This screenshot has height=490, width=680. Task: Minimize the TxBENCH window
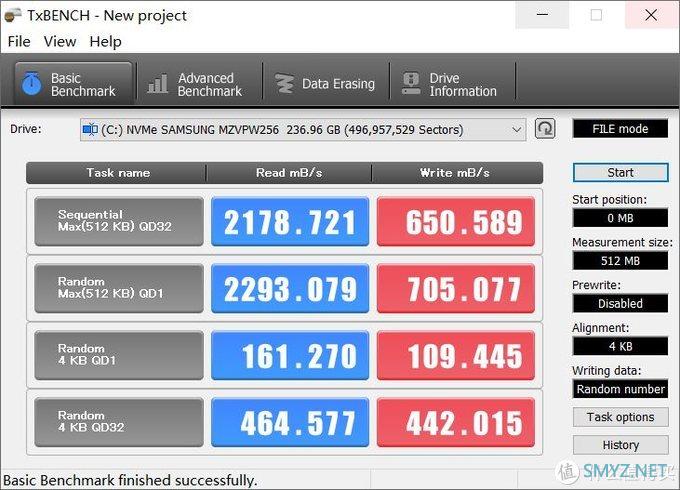(542, 15)
